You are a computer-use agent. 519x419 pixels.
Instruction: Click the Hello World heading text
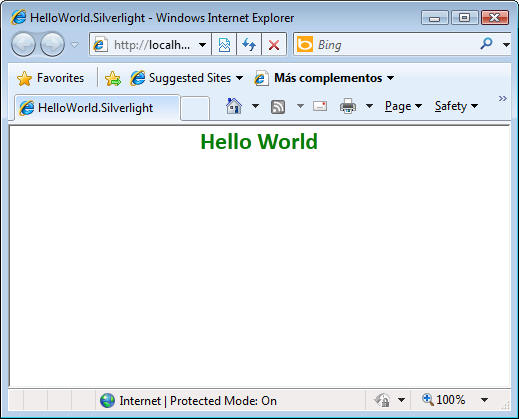click(259, 141)
